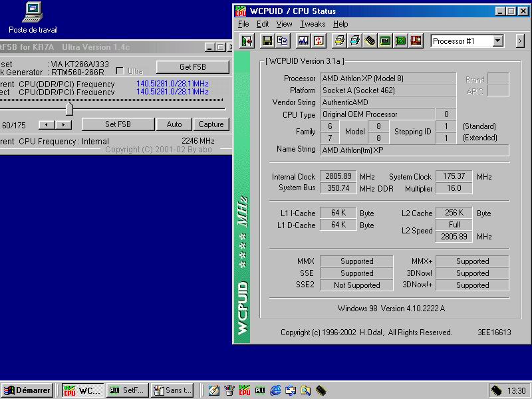Click the right arrow FSB stepper
The height and width of the screenshot is (399, 532).
pos(63,125)
